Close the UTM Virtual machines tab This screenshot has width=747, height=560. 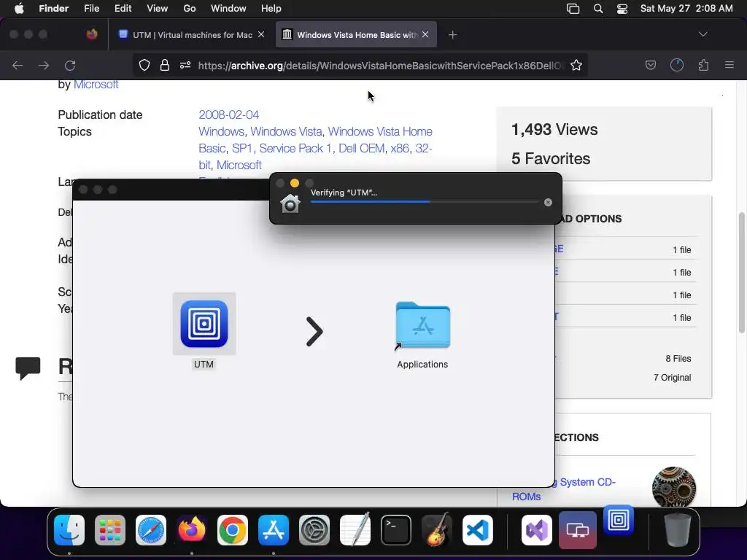pos(261,35)
